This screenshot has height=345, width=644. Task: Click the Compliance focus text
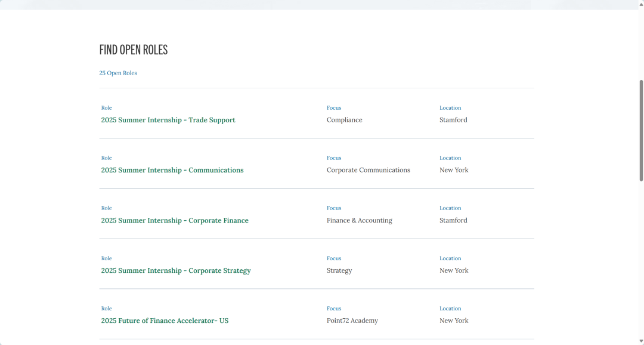(344, 120)
